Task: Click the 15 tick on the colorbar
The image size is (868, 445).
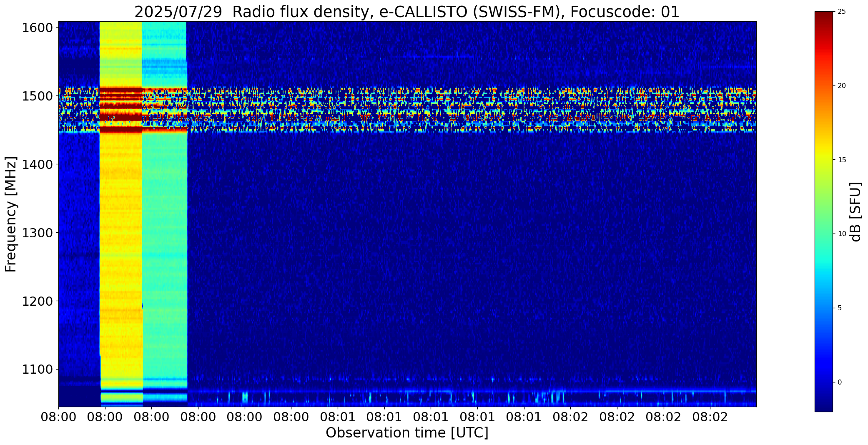Action: (x=842, y=160)
